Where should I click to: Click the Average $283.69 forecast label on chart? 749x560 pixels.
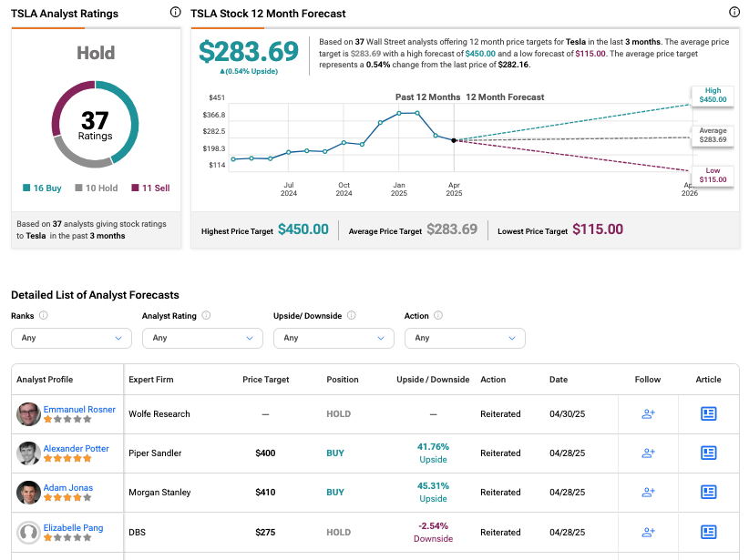713,135
